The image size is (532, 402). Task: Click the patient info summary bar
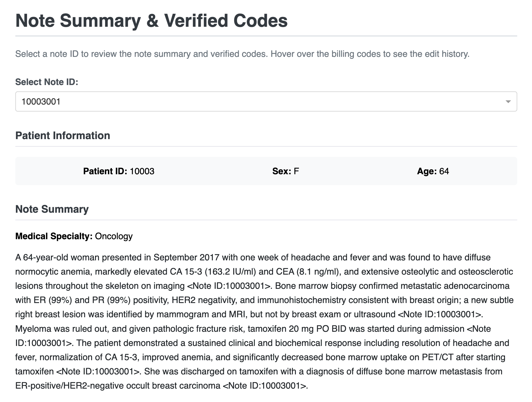[x=266, y=171]
